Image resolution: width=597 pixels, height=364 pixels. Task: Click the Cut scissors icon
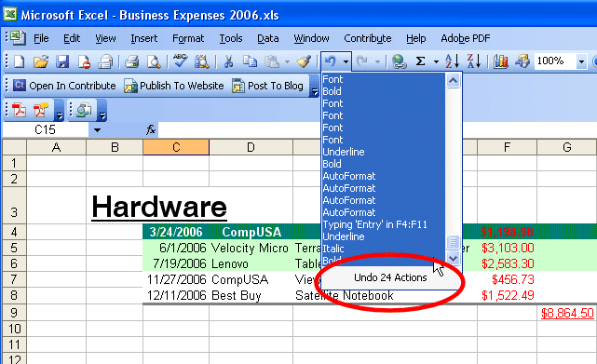[x=228, y=61]
